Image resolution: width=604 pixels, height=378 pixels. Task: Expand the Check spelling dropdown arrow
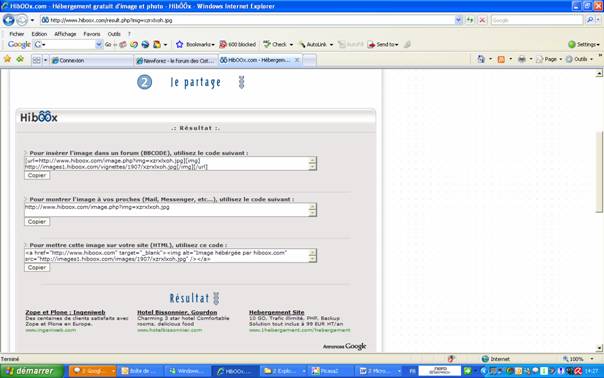click(291, 45)
